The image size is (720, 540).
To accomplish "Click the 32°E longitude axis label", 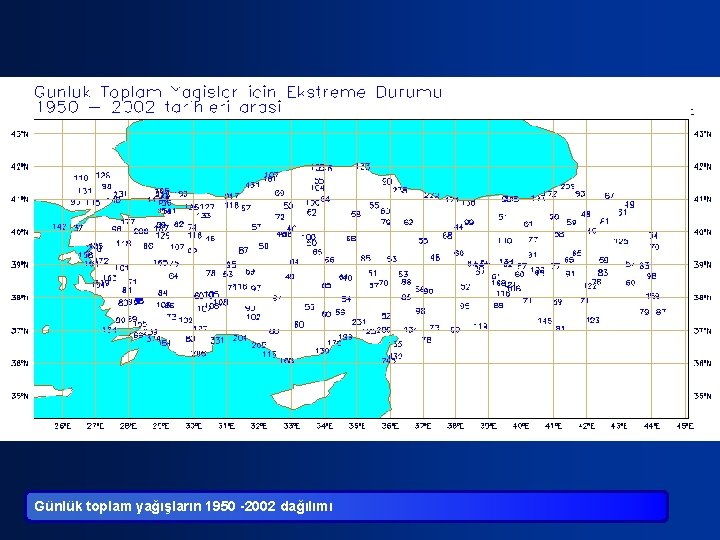I will 259,426.
